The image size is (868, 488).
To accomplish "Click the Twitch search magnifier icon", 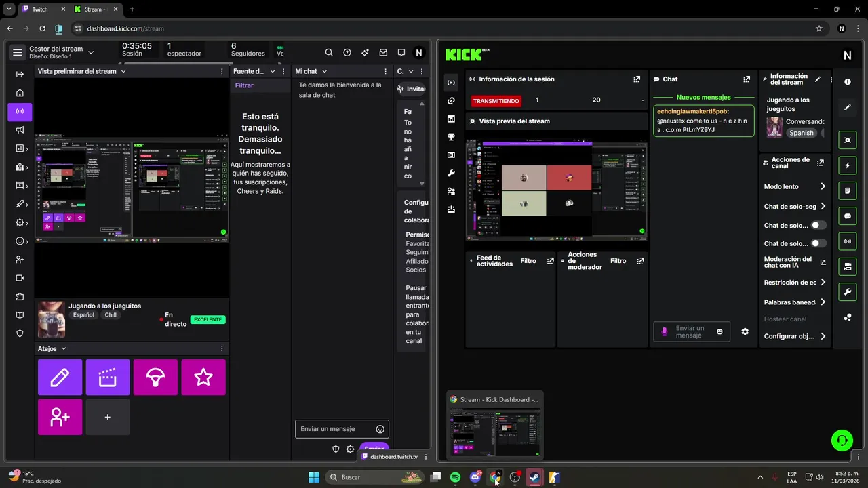I will [329, 52].
